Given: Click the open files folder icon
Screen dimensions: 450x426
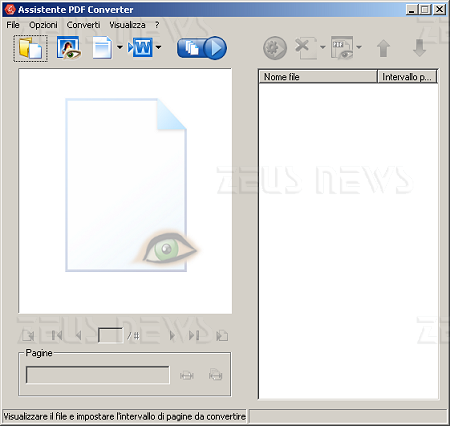Looking at the screenshot, I should (x=30, y=48).
